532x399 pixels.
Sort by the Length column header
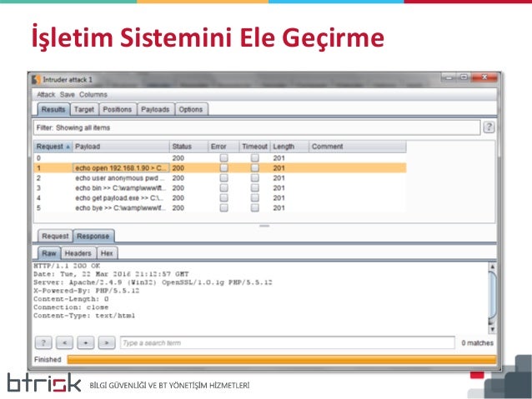[289, 147]
